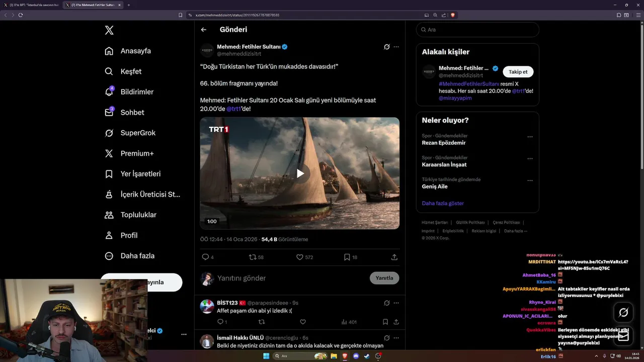This screenshot has width=644, height=362.
Task: Open options for Karaarslan İnşaat trend
Action: (x=530, y=158)
